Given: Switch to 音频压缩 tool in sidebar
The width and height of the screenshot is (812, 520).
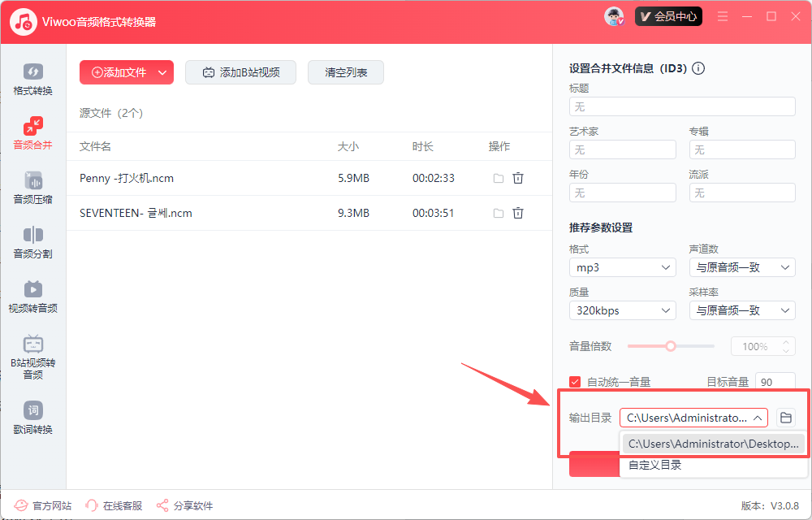Looking at the screenshot, I should 32,188.
